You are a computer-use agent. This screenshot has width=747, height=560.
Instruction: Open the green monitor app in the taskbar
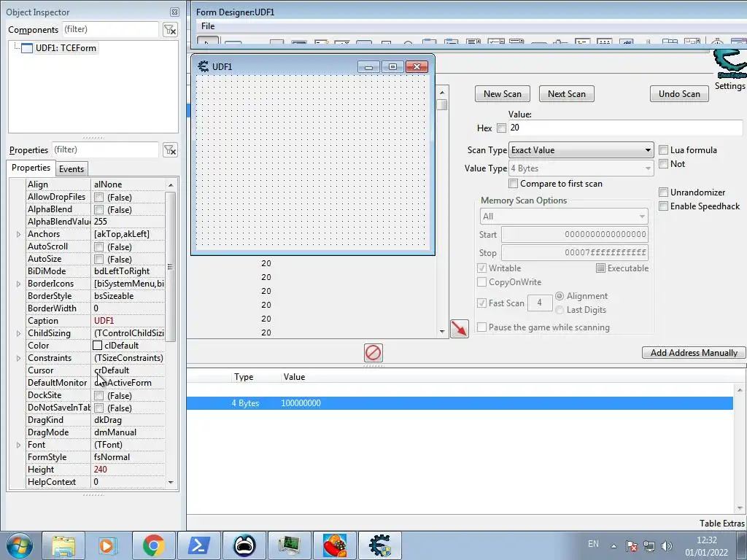289,545
